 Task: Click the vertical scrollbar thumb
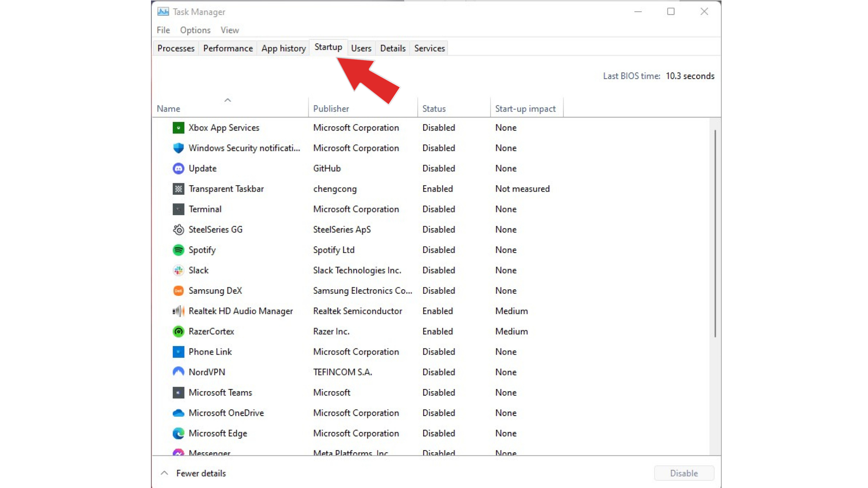pyautogui.click(x=715, y=234)
